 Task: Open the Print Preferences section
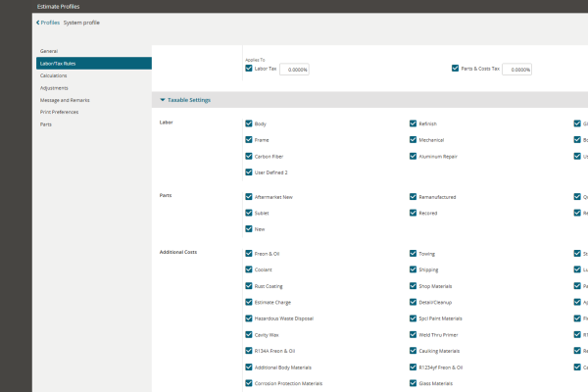pos(59,112)
